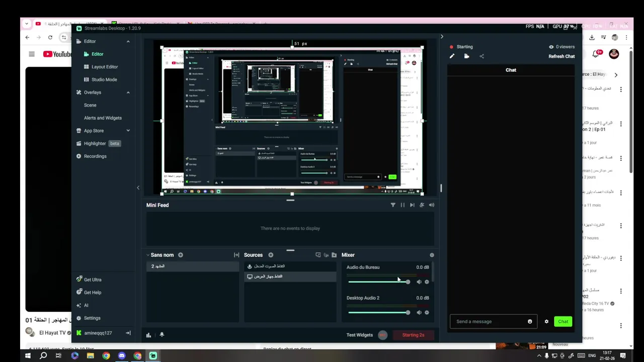The width and height of the screenshot is (644, 362).
Task: Click Refresh Chat
Action: pyautogui.click(x=561, y=56)
